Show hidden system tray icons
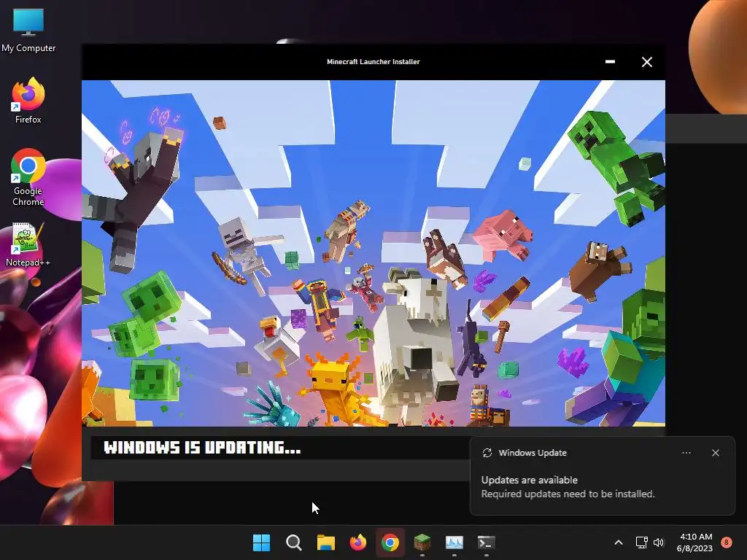The image size is (747, 560). pyautogui.click(x=619, y=542)
